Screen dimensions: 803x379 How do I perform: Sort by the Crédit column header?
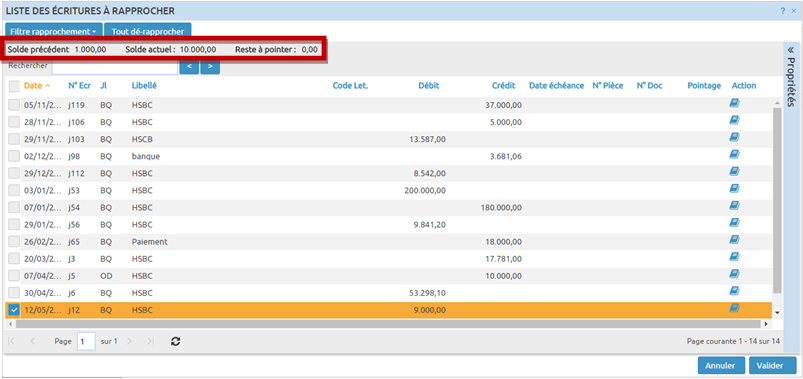pos(503,86)
